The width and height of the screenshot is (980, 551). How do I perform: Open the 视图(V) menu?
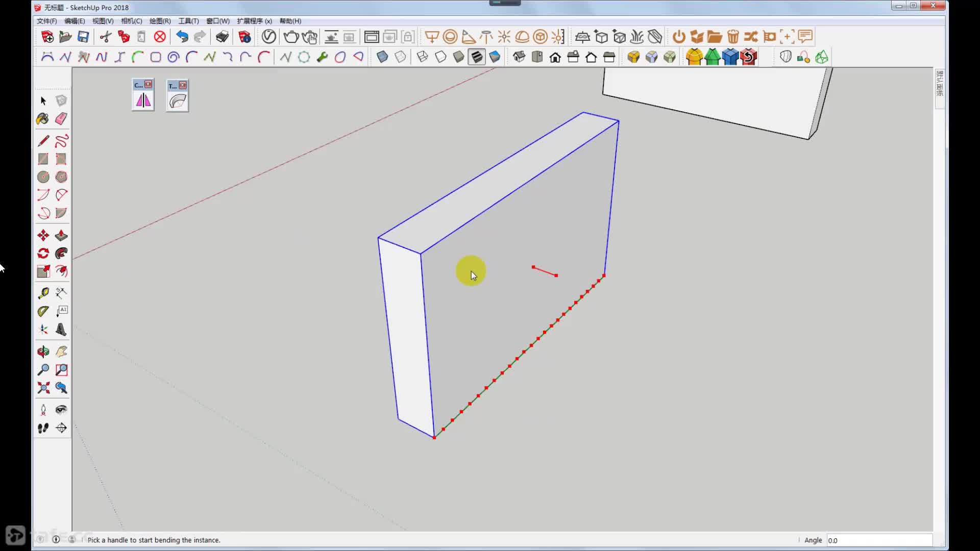(x=103, y=21)
